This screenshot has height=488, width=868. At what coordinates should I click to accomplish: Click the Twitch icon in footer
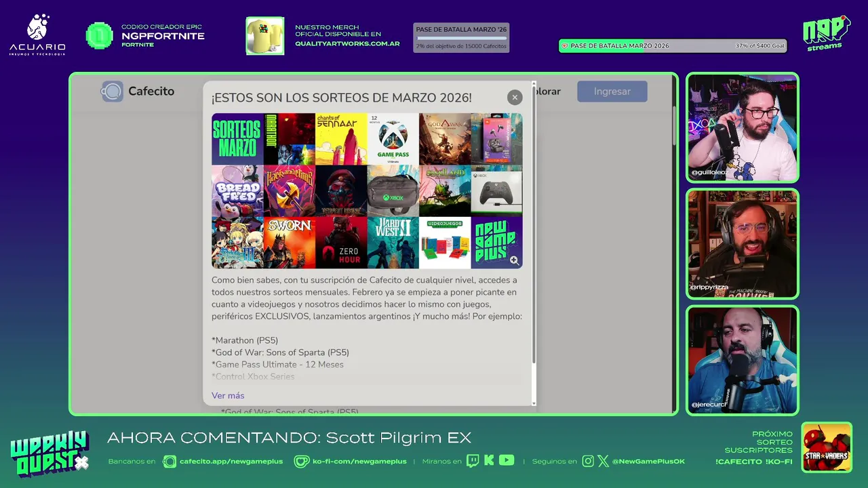[473, 461]
